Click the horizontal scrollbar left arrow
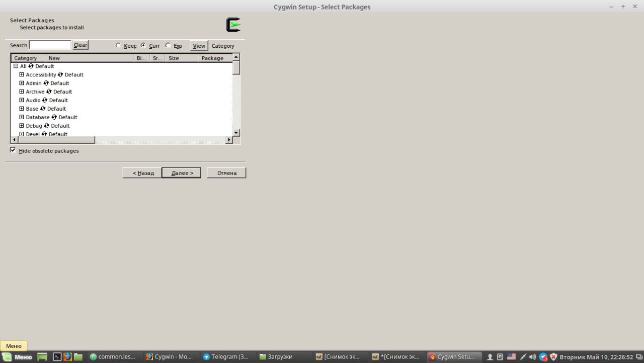Viewport: 644px width, 363px height. tap(15, 140)
